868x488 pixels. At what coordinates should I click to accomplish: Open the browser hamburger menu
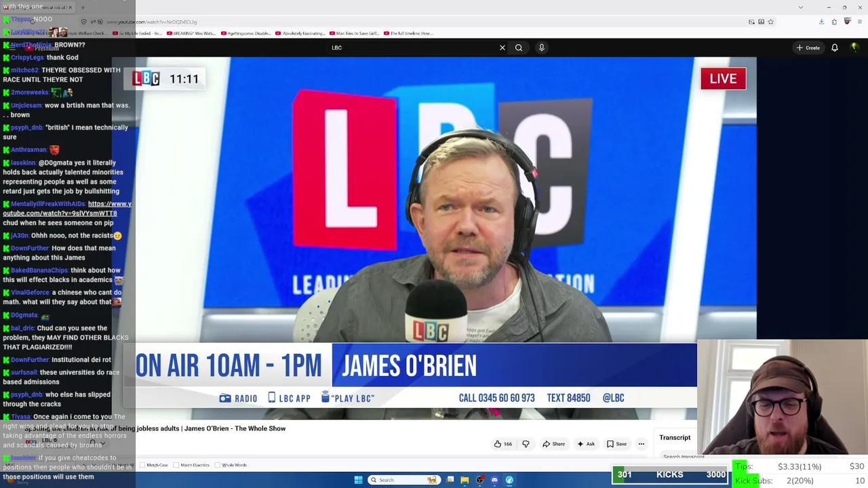pyautogui.click(x=860, y=22)
